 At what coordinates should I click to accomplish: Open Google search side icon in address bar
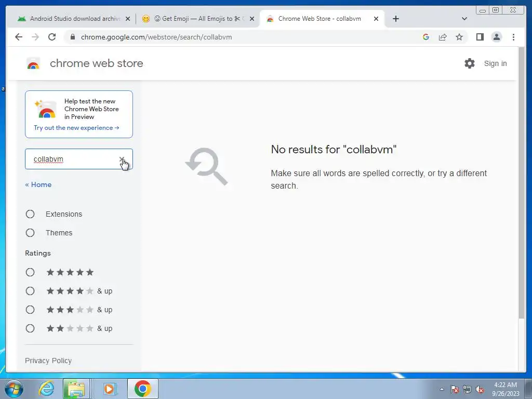(426, 37)
